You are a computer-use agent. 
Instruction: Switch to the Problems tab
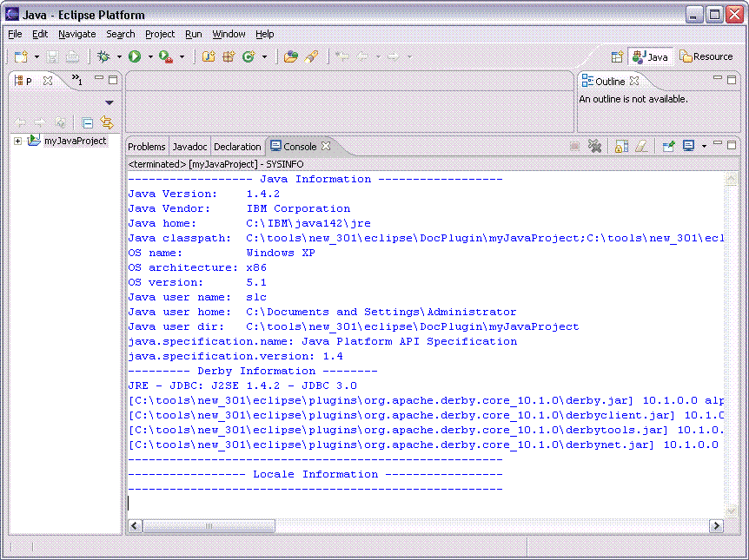(x=146, y=147)
